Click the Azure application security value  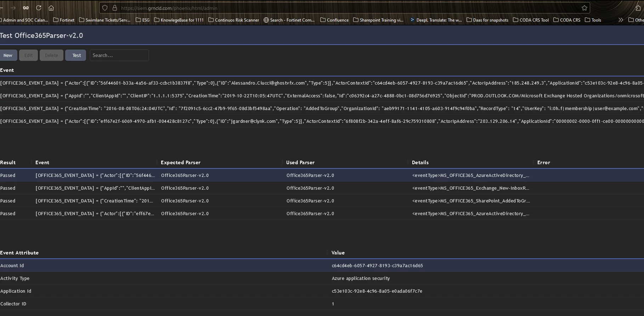[361, 278]
